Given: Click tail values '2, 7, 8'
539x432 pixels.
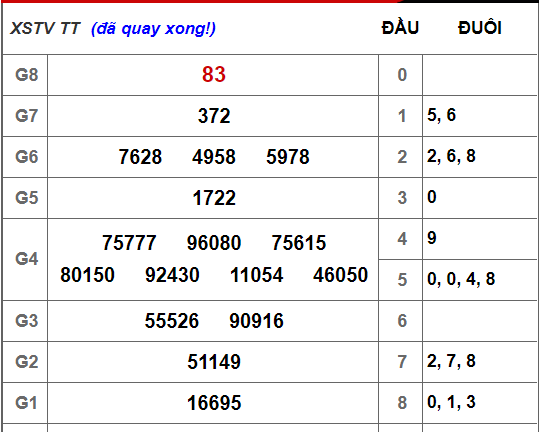Looking at the screenshot, I should [451, 361].
